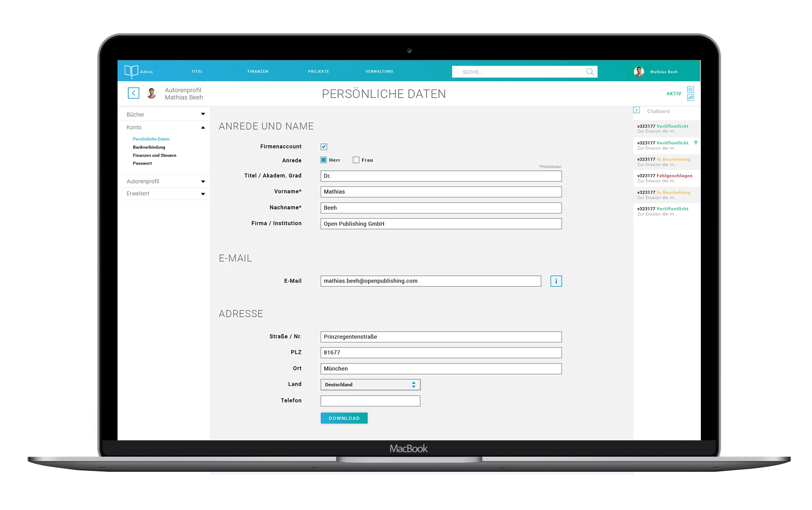Click the star favorite icon near AKTIV
Image resolution: width=812 pixels, height=510 pixels.
(x=690, y=90)
